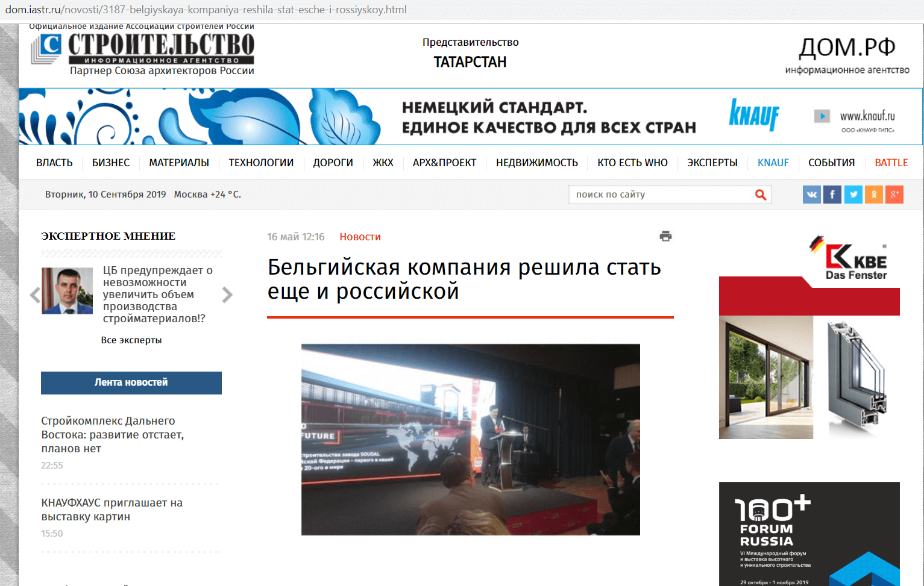This screenshot has height=586, width=924.
Task: Open the BATTLE menu item
Action: (x=891, y=163)
